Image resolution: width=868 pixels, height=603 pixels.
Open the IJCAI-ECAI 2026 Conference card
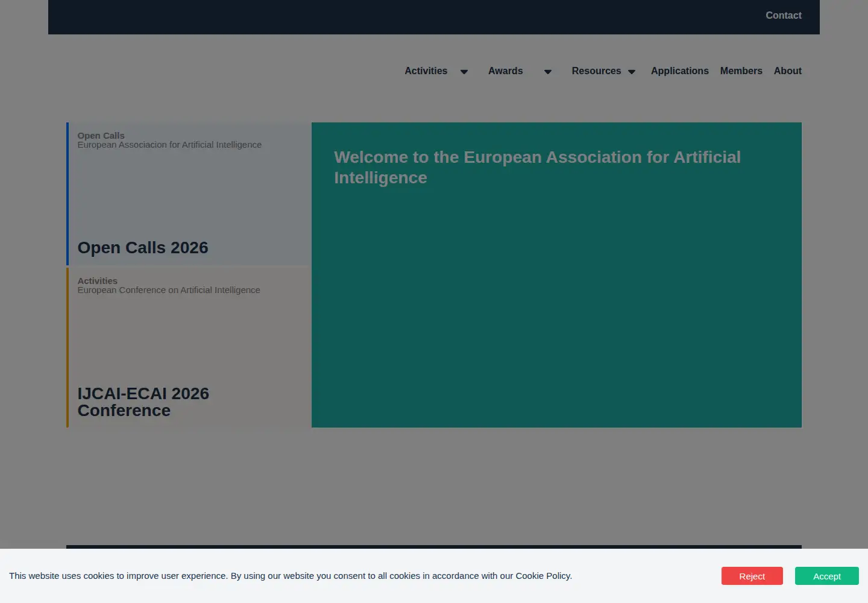[x=189, y=347]
